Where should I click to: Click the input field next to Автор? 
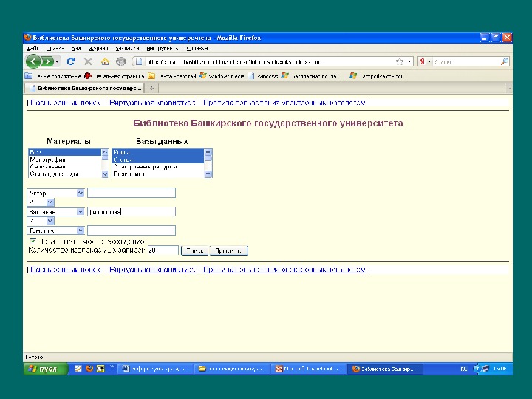click(x=132, y=193)
